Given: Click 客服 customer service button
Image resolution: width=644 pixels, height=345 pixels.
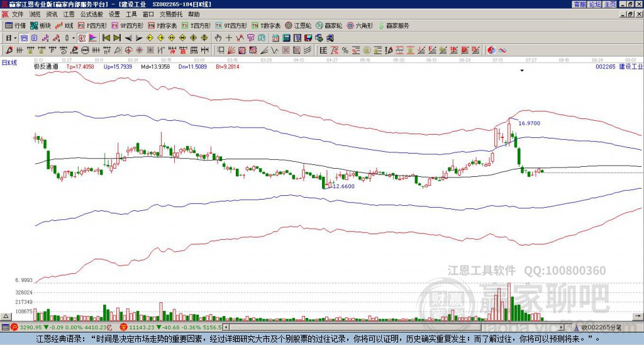Looking at the screenshot, I should pos(579,4).
